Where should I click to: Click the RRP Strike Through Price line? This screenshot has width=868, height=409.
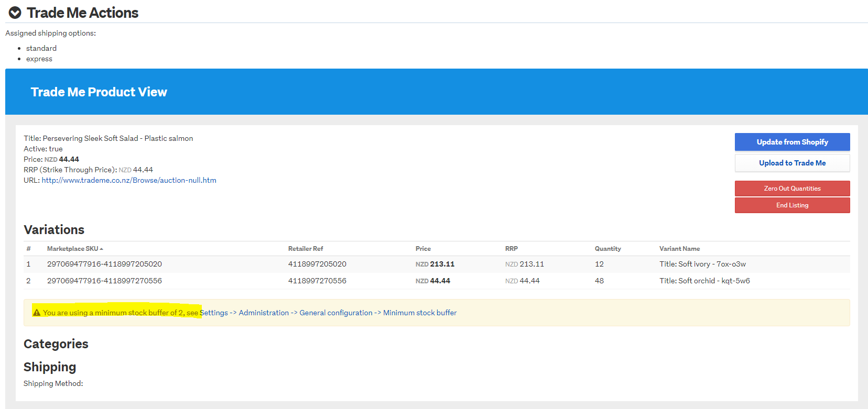[x=88, y=170]
